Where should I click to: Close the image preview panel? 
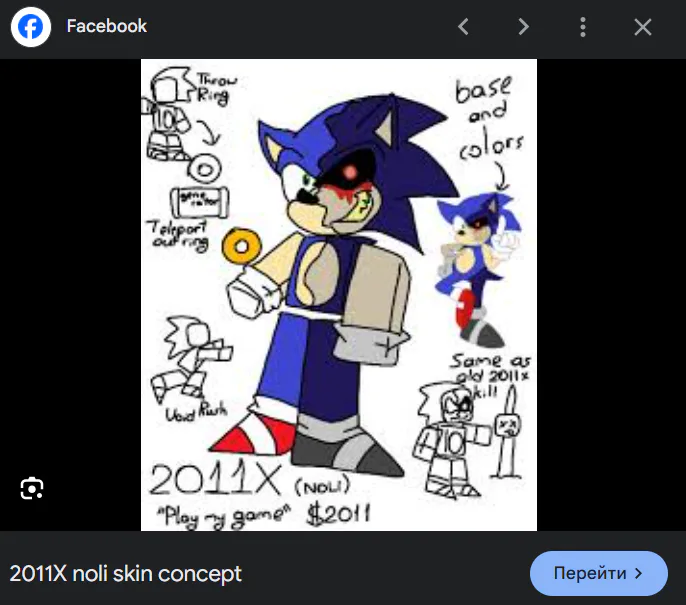(643, 27)
